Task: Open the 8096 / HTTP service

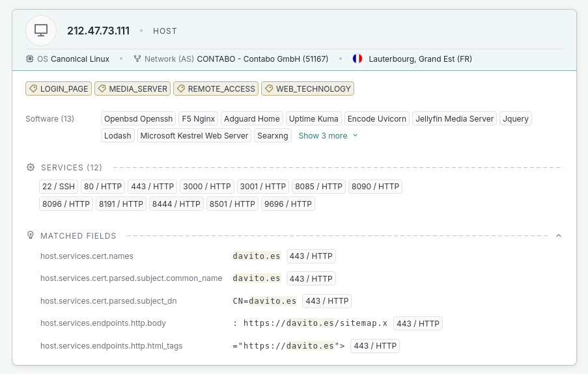Action: coord(66,204)
